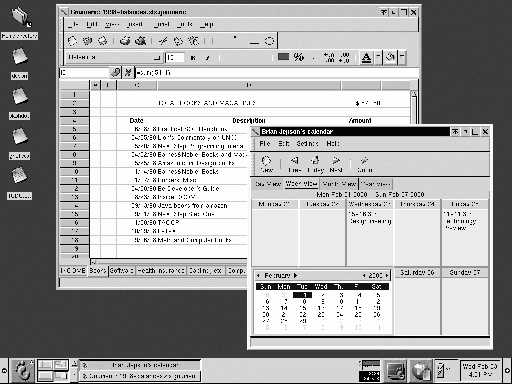Open the GNOME foot main menu

[x=22, y=370]
